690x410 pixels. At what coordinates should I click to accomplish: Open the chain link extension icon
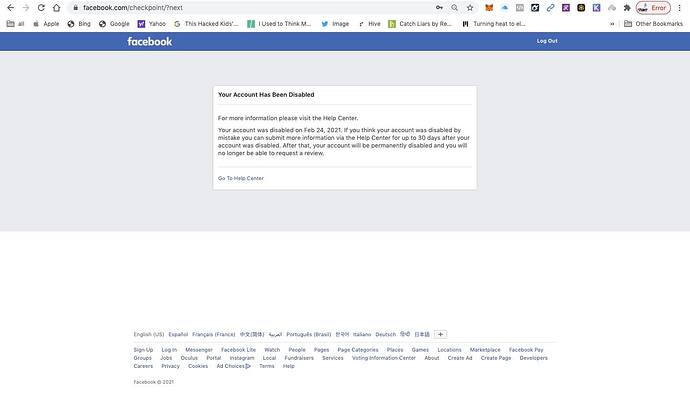click(551, 8)
